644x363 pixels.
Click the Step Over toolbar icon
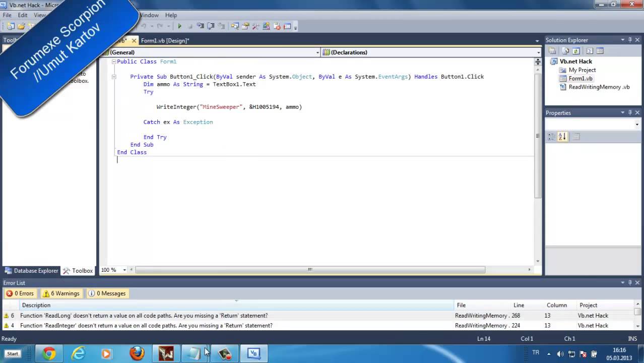click(x=211, y=26)
